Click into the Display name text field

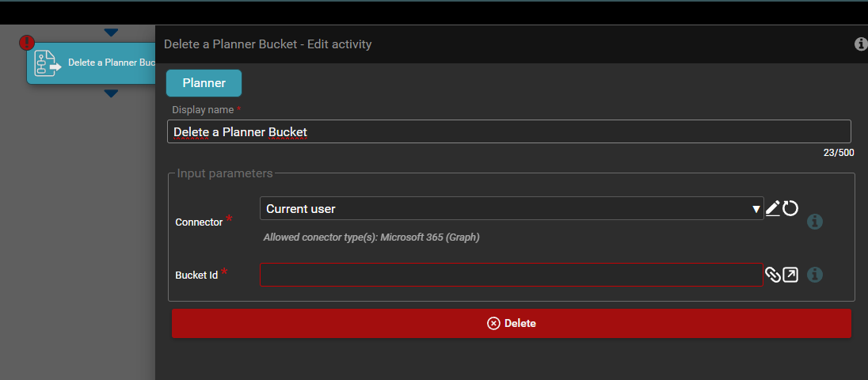click(x=508, y=131)
